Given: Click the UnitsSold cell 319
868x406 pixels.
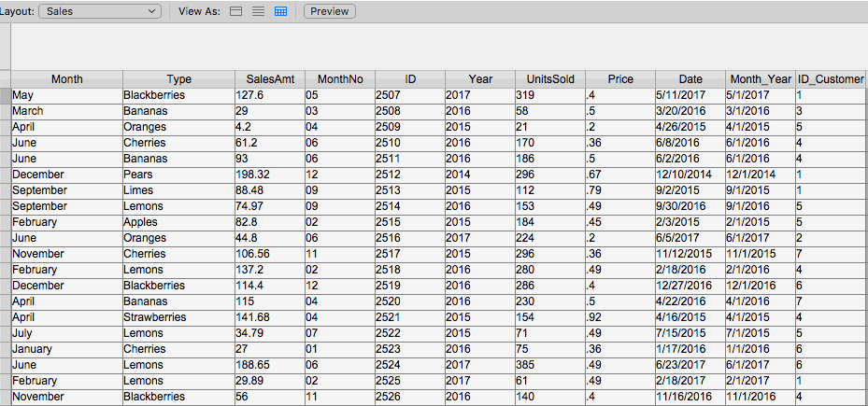Looking at the screenshot, I should pyautogui.click(x=550, y=96).
